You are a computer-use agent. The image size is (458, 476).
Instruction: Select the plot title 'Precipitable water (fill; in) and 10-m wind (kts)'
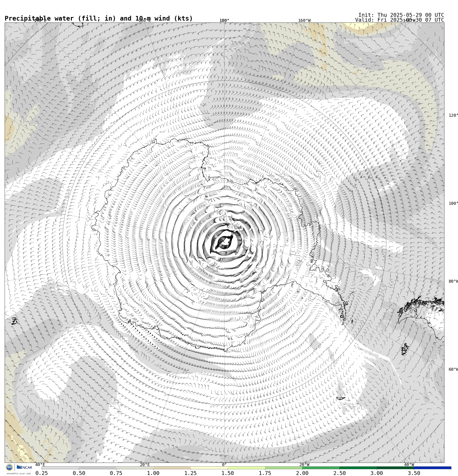pyautogui.click(x=99, y=18)
